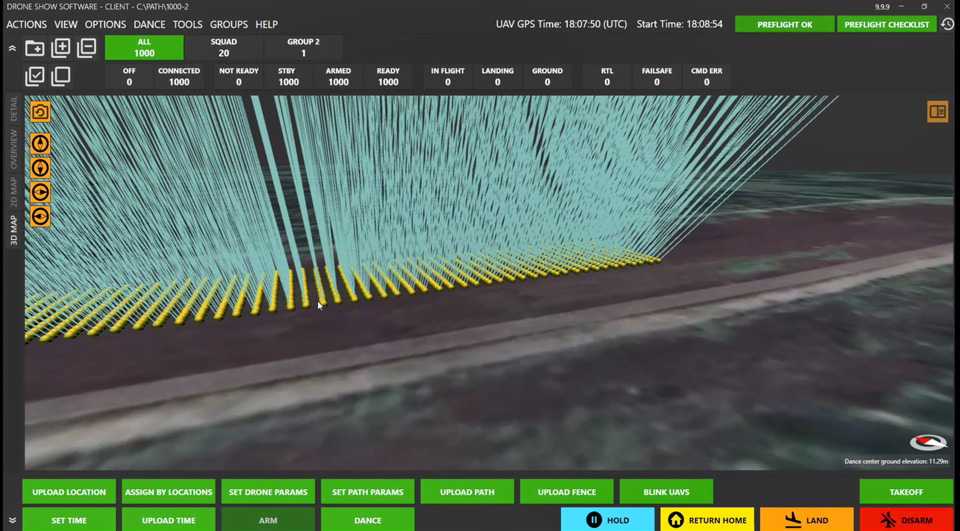Open the GROUPS menu
960x531 pixels.
tap(228, 24)
